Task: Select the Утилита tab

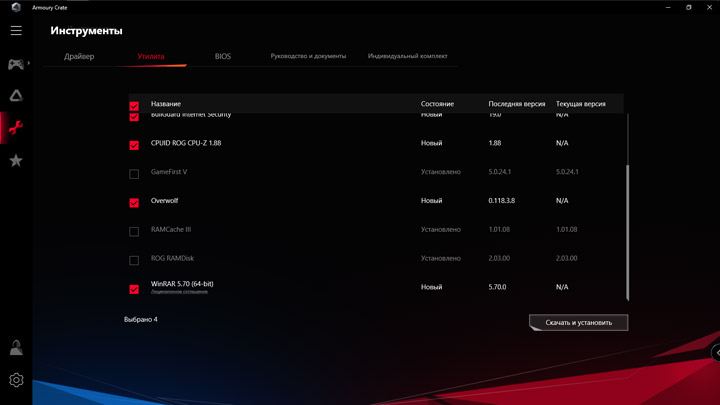Action: coord(151,56)
